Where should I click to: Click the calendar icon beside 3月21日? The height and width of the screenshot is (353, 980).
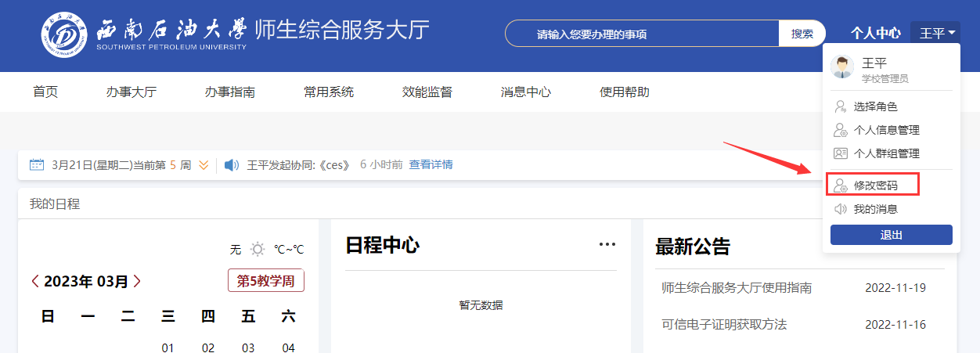(37, 165)
